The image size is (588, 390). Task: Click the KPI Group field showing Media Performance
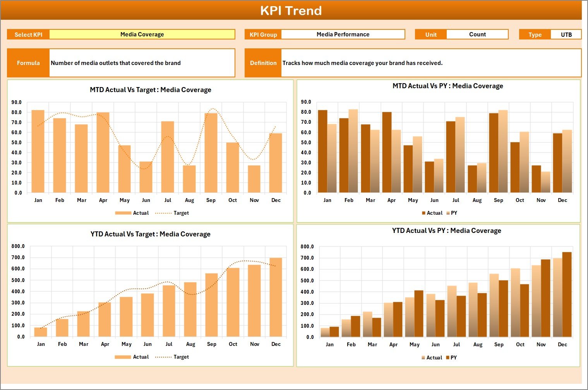click(x=343, y=34)
